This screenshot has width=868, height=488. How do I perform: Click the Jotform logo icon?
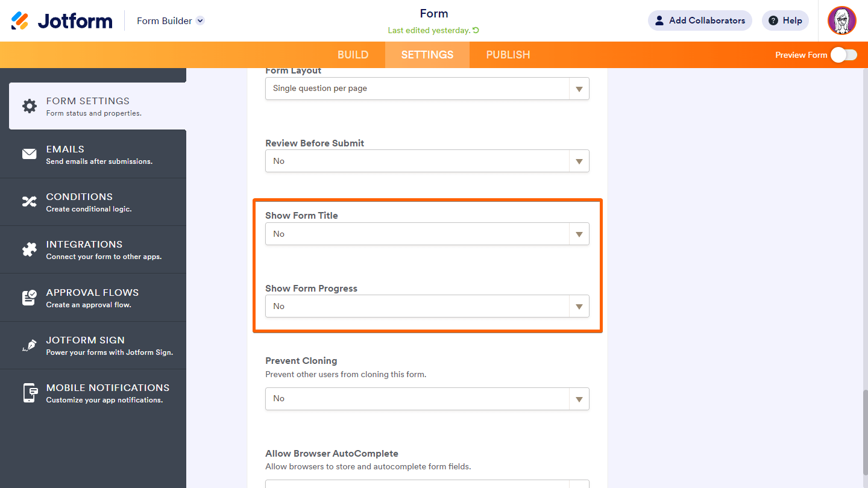20,20
